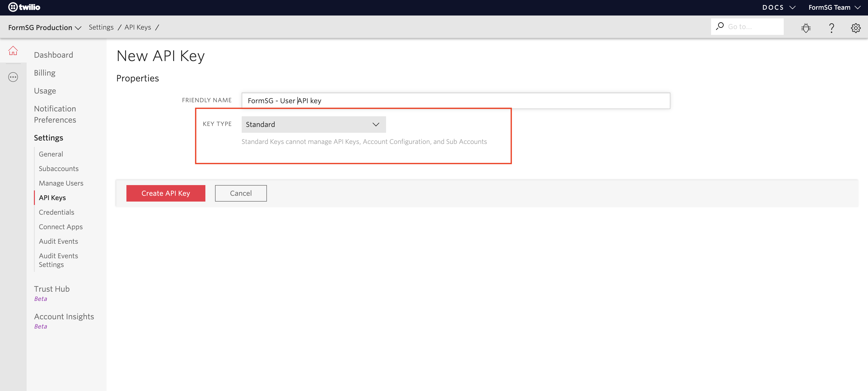The height and width of the screenshot is (391, 868).
Task: Click the Cancel button
Action: [240, 193]
